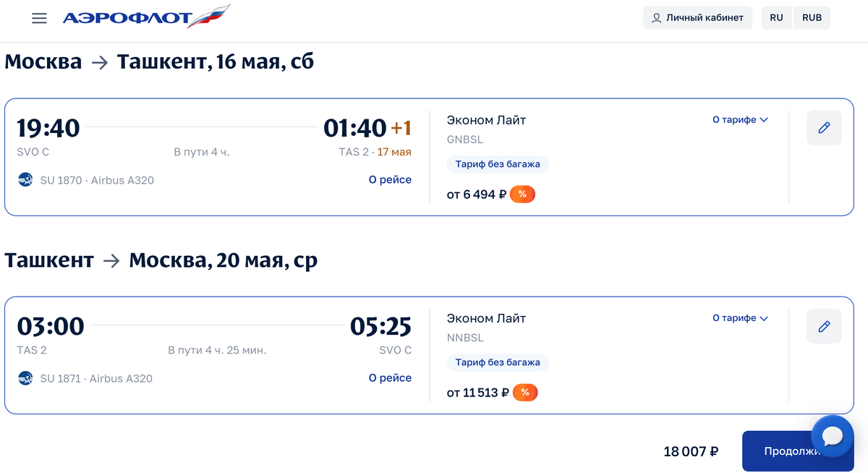Screen dimensions: 868x473
Task: Open RUB currency selector
Action: coord(812,18)
